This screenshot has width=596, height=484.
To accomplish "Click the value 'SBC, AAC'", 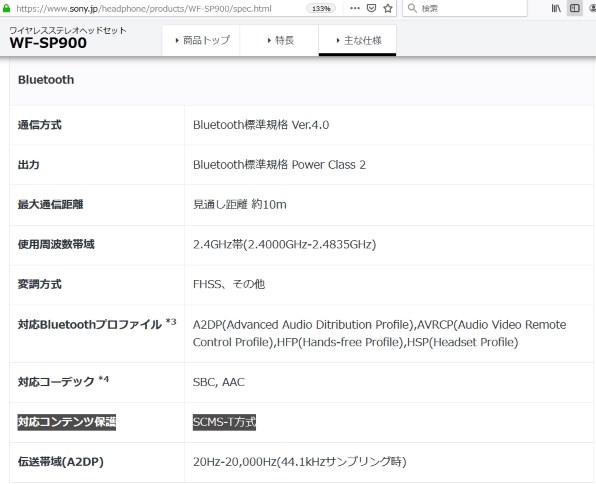I will [219, 382].
